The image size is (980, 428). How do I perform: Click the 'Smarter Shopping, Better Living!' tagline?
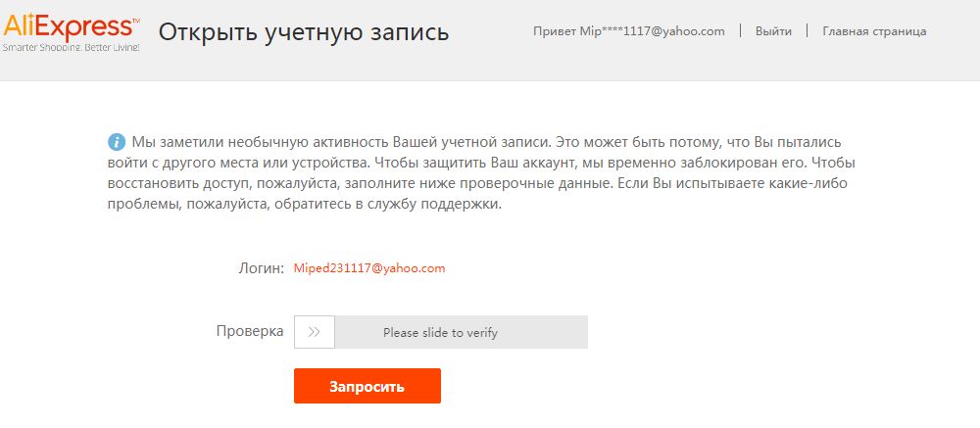coord(71,47)
